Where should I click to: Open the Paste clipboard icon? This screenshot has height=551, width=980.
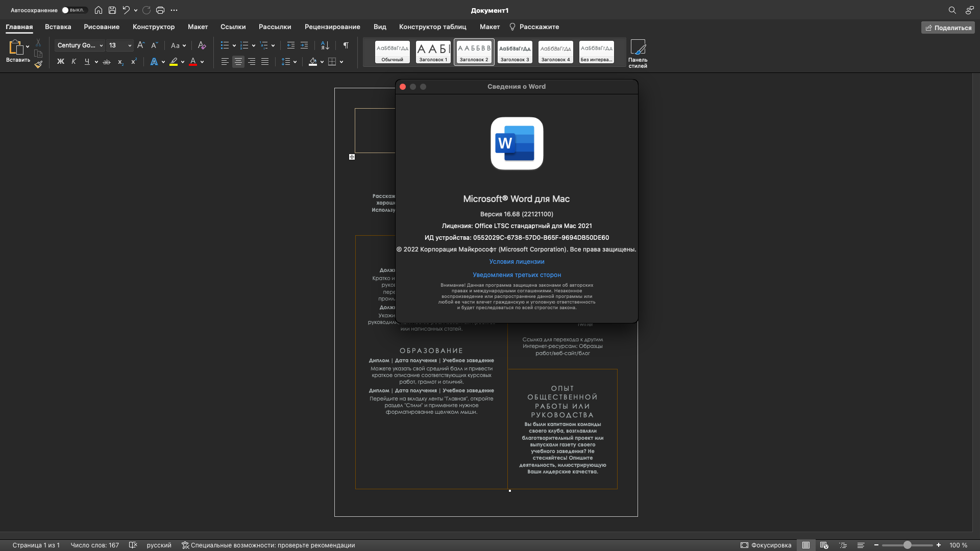pos(16,47)
